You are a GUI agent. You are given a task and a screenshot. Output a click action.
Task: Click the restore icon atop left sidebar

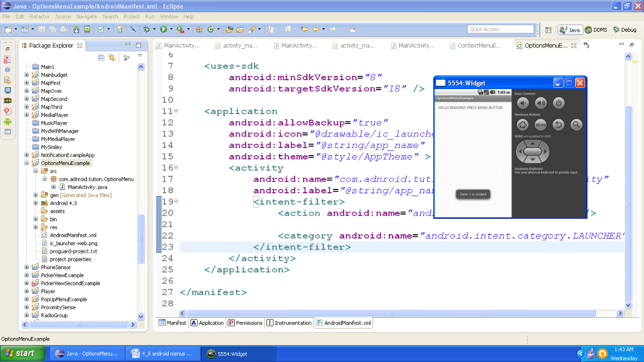coord(8,49)
